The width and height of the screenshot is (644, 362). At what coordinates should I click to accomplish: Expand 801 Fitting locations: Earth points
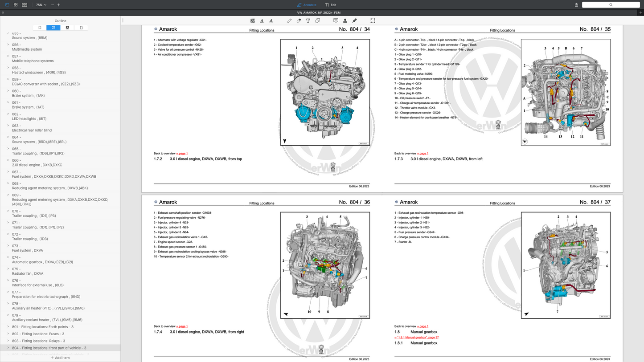coord(8,327)
